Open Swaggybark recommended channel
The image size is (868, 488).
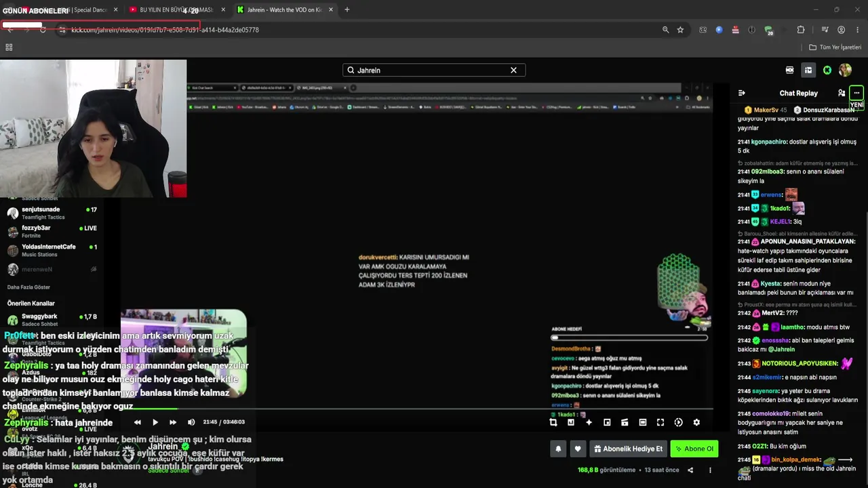51,320
